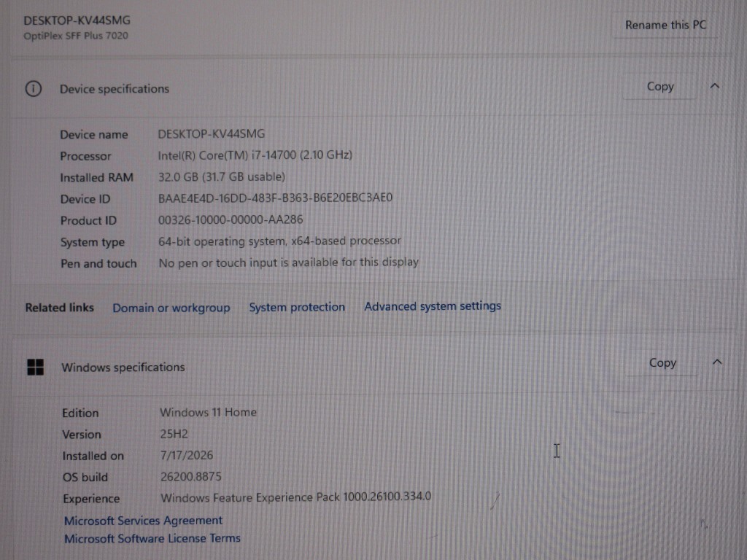Copy the Device specifications
This screenshot has width=747, height=560.
pos(659,87)
